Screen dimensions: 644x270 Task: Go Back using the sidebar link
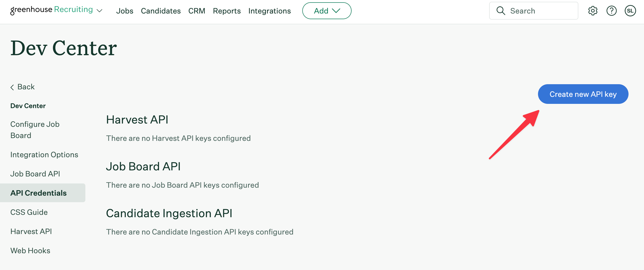[22, 87]
